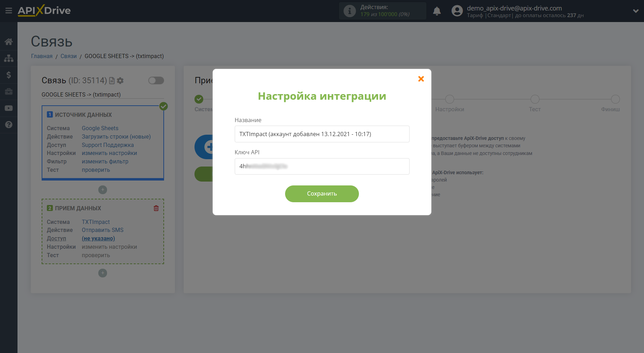Expand the account dropdown chevron

coord(636,11)
